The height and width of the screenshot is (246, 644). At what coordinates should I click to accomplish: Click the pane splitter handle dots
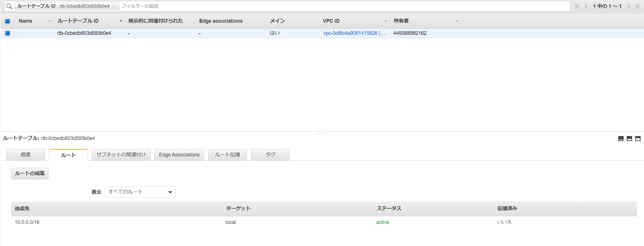pyautogui.click(x=322, y=133)
